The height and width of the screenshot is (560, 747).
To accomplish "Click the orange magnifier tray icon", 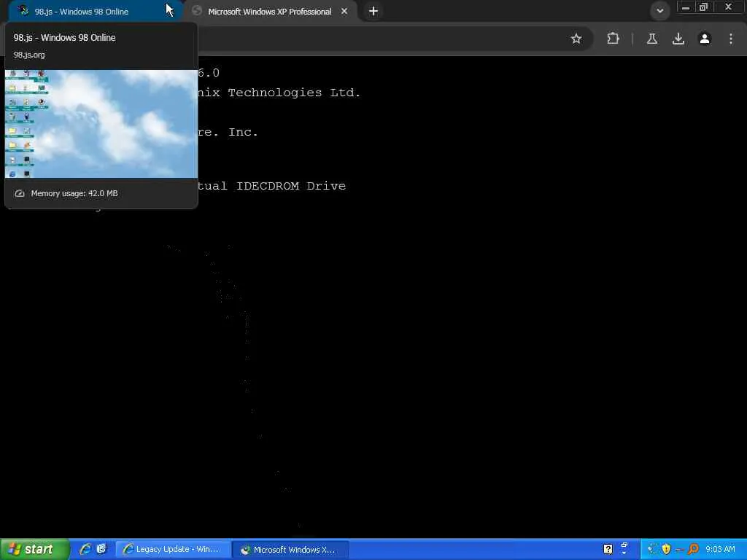I will [x=694, y=549].
